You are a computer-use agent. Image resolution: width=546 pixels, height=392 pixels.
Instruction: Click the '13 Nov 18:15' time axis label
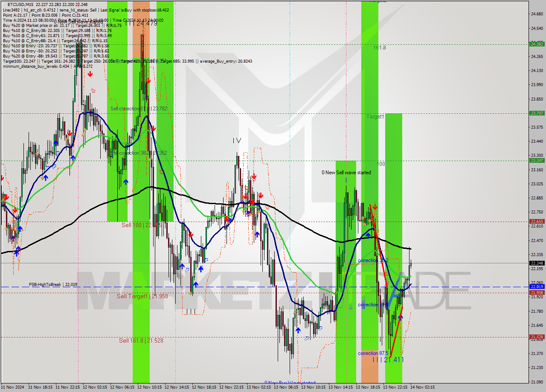[x=368, y=387]
